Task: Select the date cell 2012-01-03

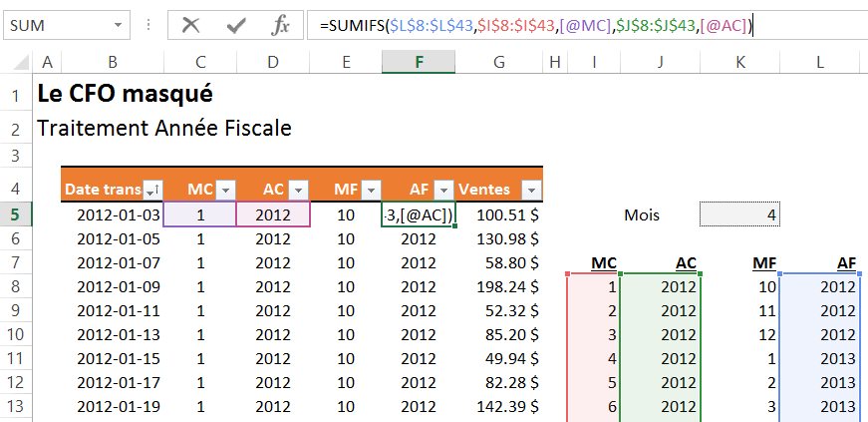Action: [x=112, y=214]
